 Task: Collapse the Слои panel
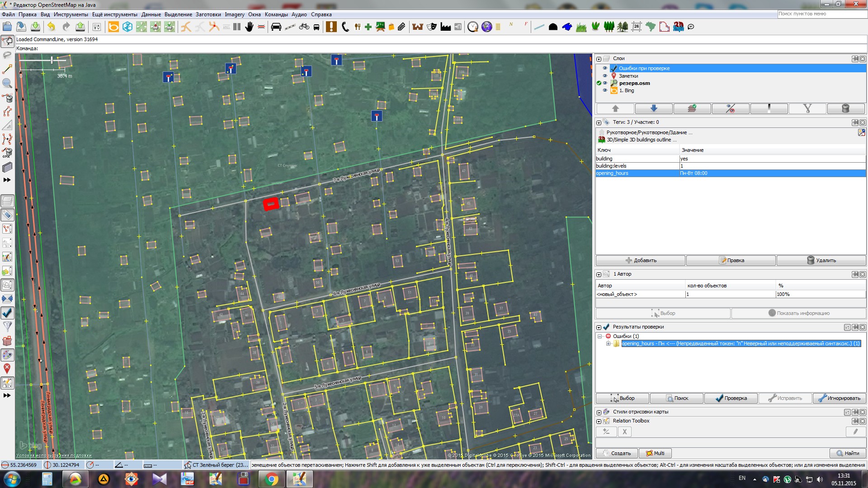point(599,59)
